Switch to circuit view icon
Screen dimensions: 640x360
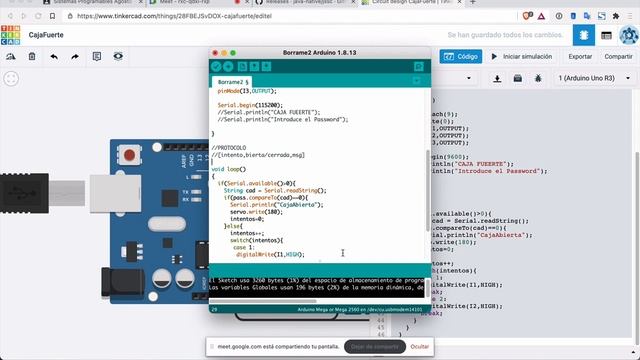pyautogui.click(x=584, y=35)
